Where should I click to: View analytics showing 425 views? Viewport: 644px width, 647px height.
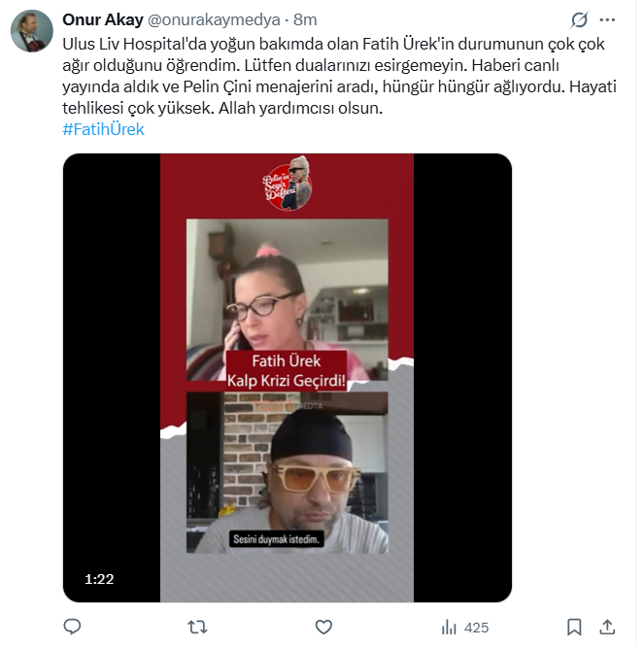click(465, 628)
